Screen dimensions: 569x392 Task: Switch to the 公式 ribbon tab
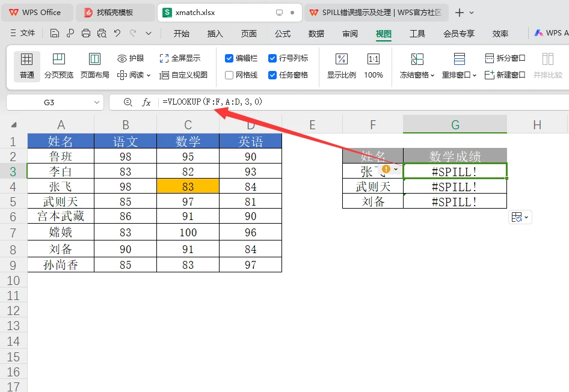(282, 34)
